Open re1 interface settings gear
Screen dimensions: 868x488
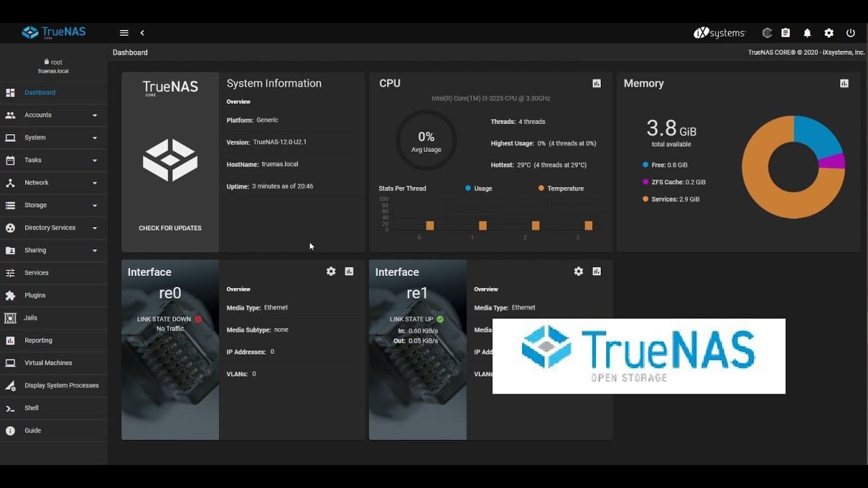pos(578,271)
